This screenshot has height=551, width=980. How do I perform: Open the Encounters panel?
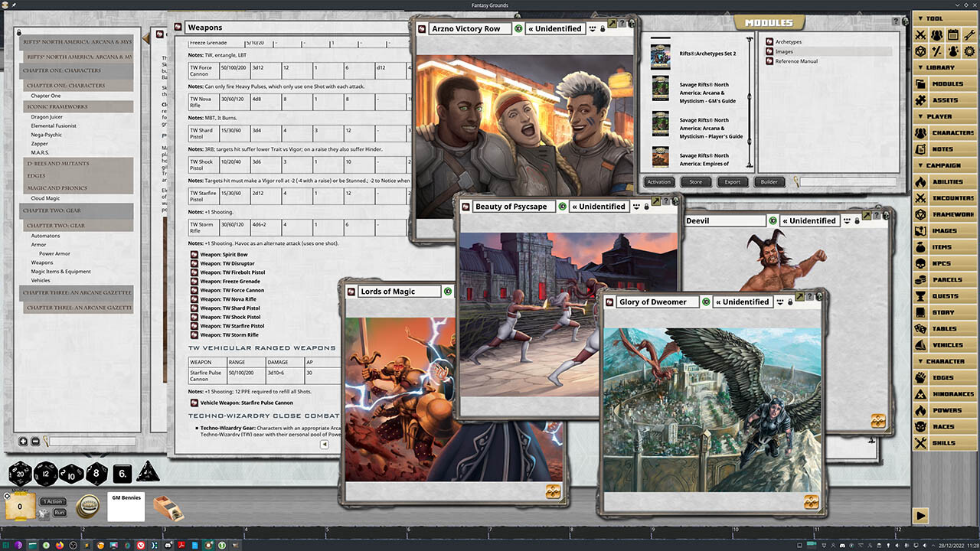(952, 197)
